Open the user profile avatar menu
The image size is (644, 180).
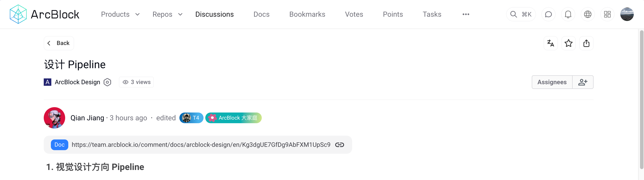tap(627, 14)
